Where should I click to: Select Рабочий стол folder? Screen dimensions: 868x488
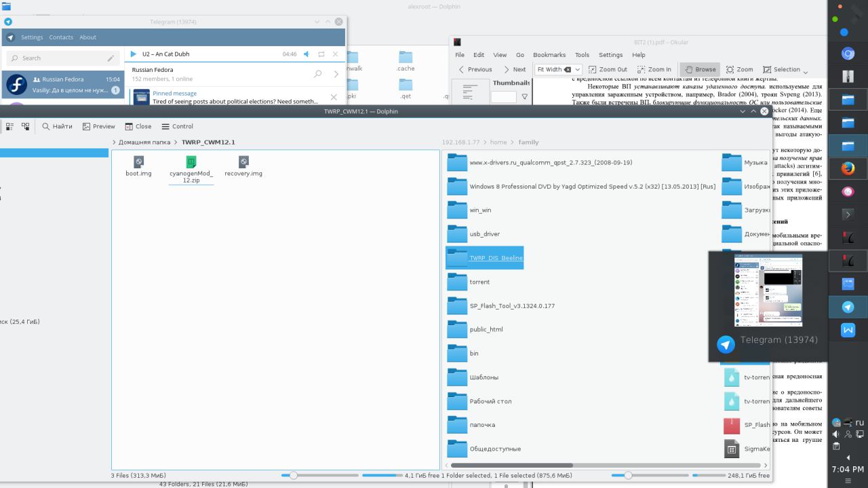pyautogui.click(x=479, y=401)
